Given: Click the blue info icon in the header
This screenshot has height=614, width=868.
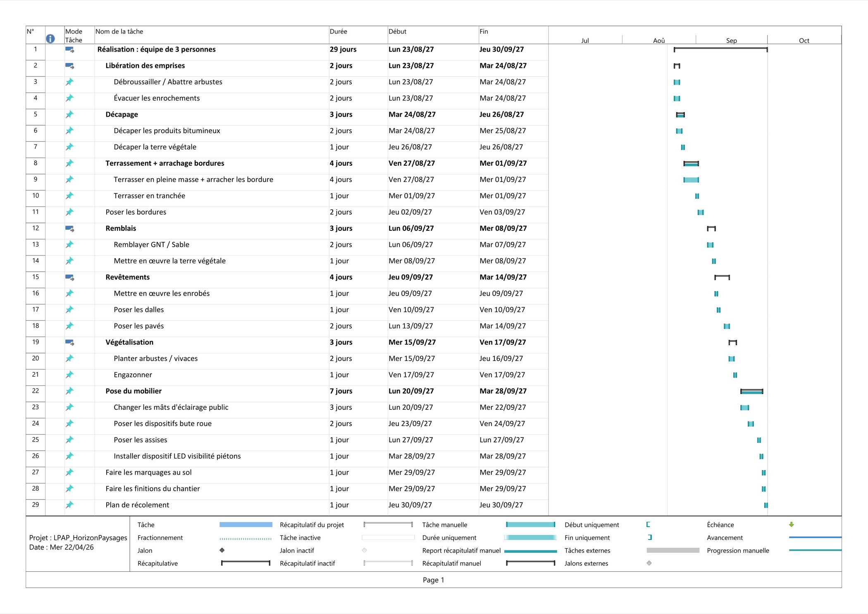Looking at the screenshot, I should click(50, 38).
